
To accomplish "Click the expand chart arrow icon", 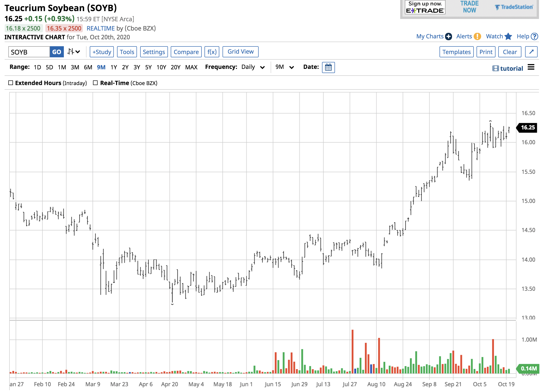I will pyautogui.click(x=531, y=52).
